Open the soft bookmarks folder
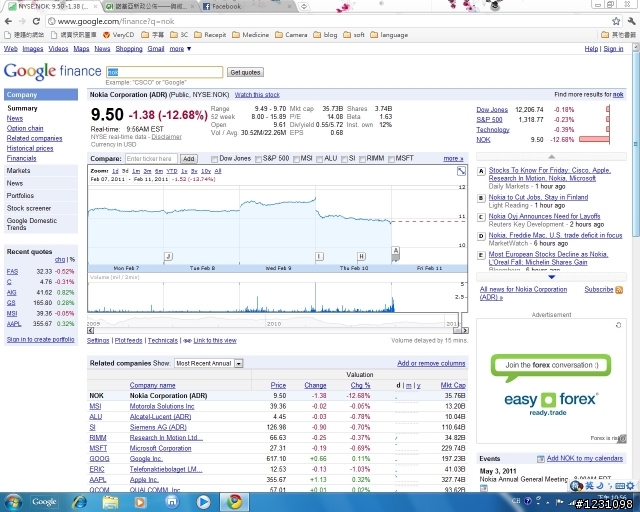 (x=354, y=35)
